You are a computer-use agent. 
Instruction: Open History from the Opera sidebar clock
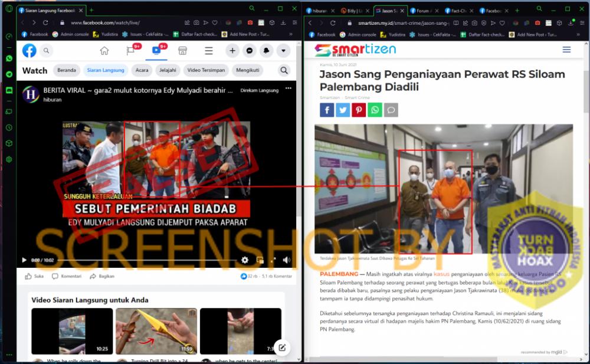[x=9, y=127]
